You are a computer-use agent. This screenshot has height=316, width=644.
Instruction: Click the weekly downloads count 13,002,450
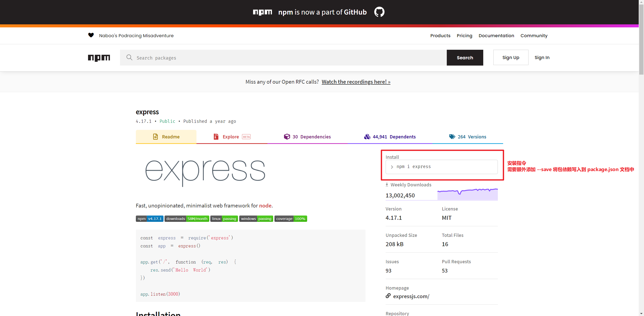point(400,195)
